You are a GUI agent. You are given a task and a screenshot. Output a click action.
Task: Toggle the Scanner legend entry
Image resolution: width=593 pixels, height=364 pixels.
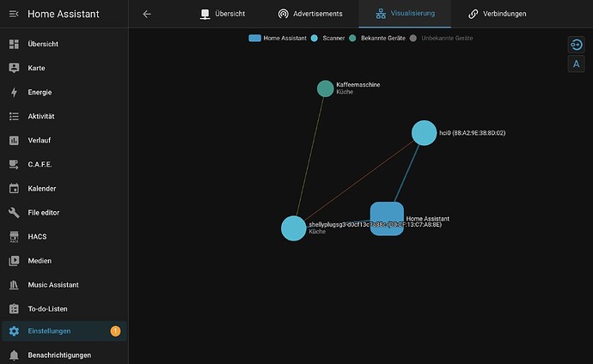(327, 38)
